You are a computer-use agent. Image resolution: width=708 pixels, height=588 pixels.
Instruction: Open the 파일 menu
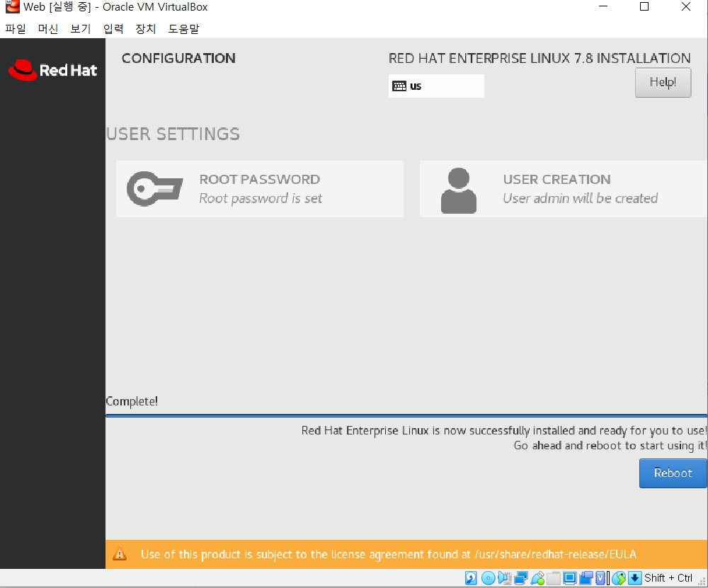[16, 29]
